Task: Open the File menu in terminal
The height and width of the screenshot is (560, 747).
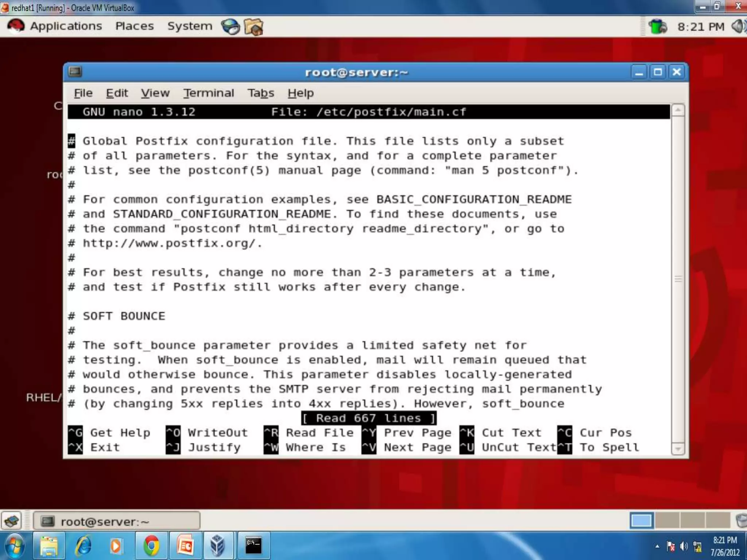Action: click(83, 93)
